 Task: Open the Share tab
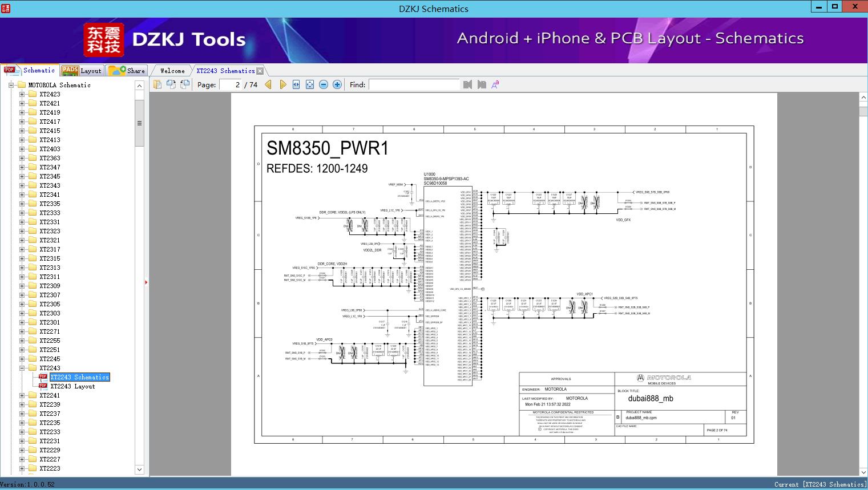[127, 71]
